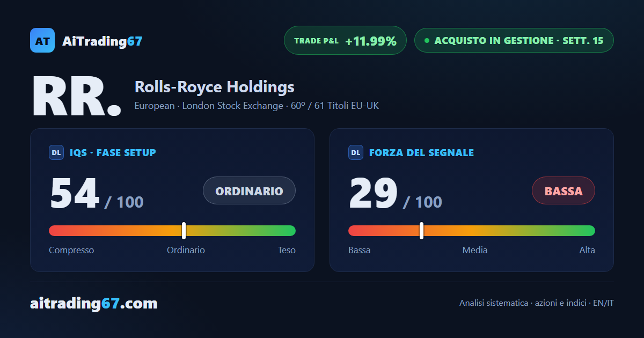Click the ORDINARIO status pill
This screenshot has width=644, height=338.
coord(249,190)
